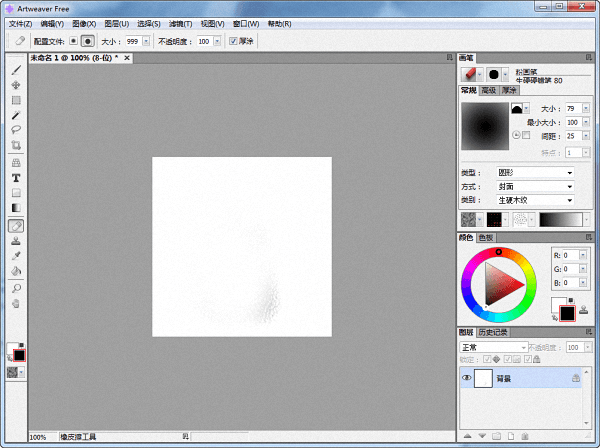This screenshot has width=600, height=448.
Task: Select the Move tool
Action: pyautogui.click(x=16, y=85)
